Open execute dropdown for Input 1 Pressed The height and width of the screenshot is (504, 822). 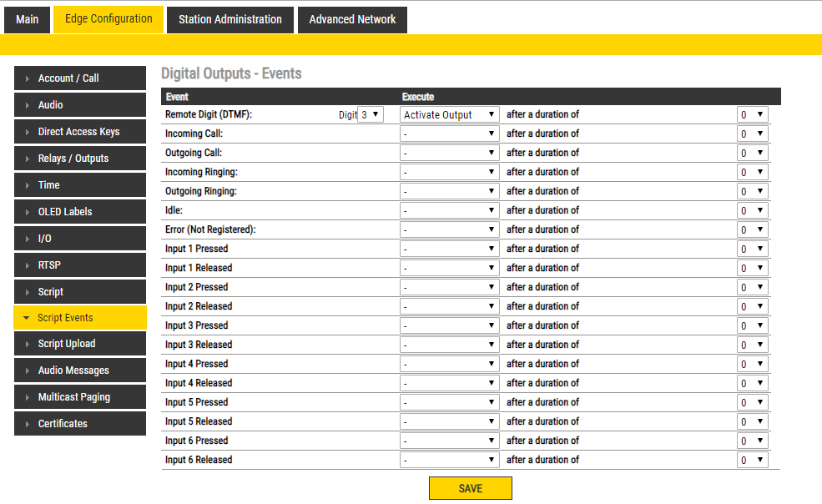click(x=450, y=249)
